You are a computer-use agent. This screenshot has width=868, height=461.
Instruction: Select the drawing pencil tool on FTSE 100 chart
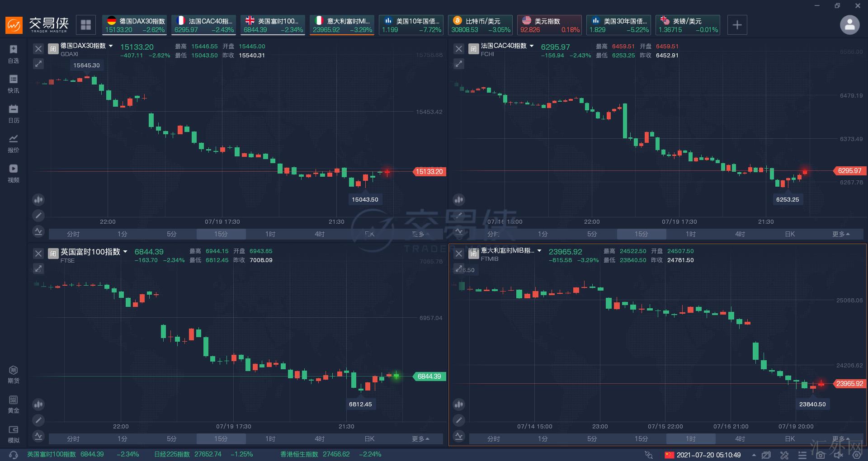tap(38, 420)
